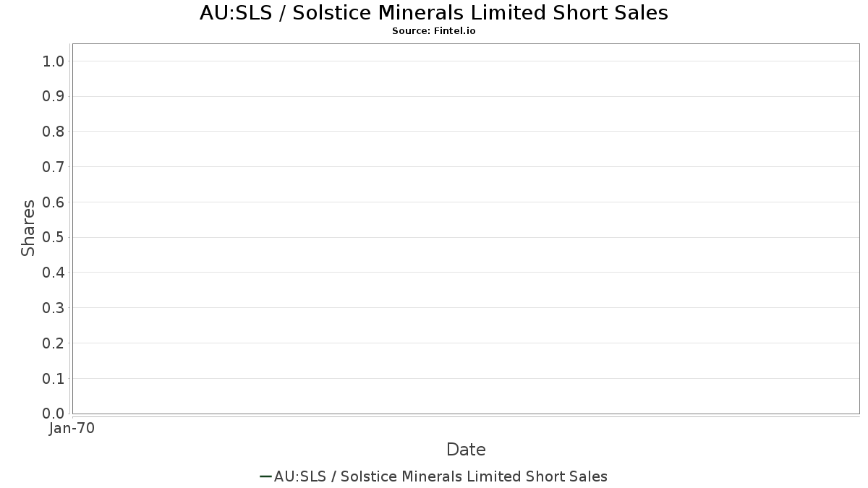Click the chart title text
This screenshot has width=868, height=488.
[x=434, y=13]
